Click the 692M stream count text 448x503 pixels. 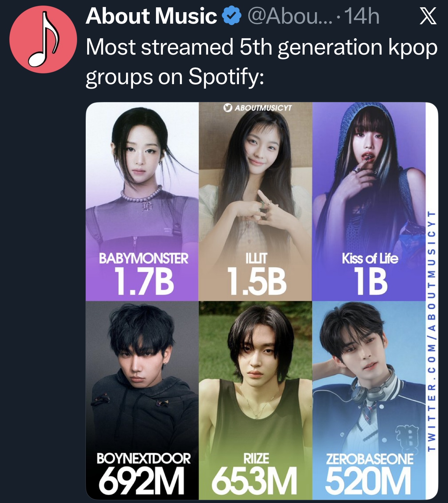141,481
